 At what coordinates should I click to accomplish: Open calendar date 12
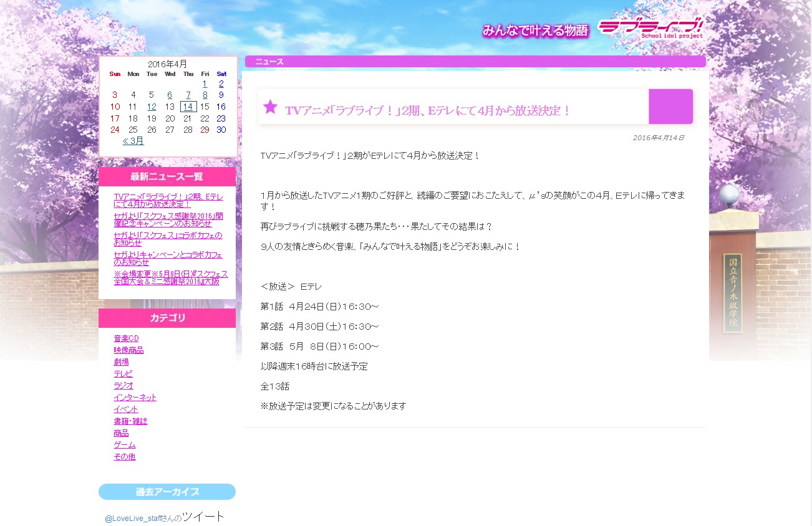152,107
